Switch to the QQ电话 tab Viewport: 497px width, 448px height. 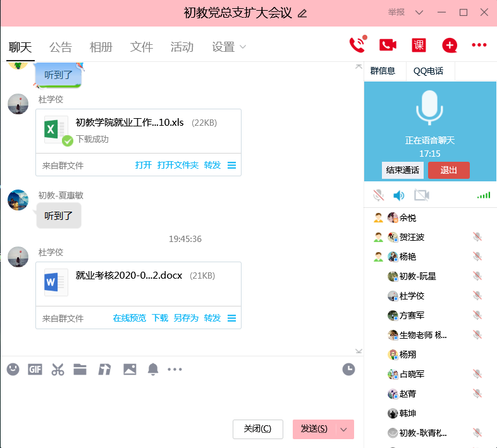tap(428, 71)
